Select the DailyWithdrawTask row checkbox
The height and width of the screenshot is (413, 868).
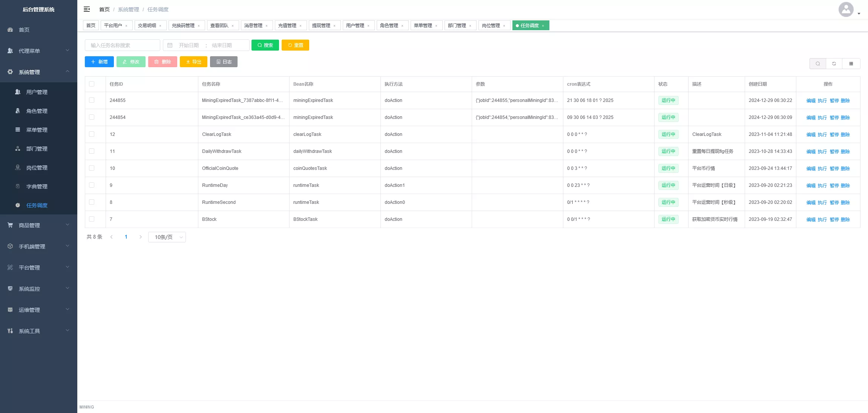tap(92, 151)
